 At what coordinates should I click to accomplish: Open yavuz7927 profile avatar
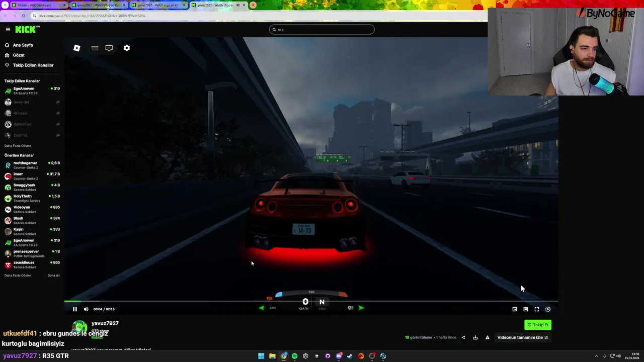pyautogui.click(x=79, y=328)
